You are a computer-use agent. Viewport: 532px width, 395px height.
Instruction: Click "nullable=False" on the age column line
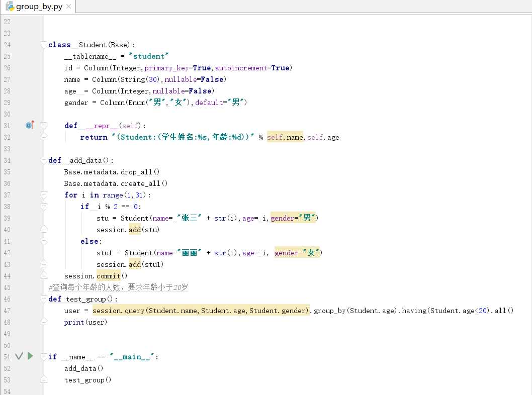[x=182, y=91]
